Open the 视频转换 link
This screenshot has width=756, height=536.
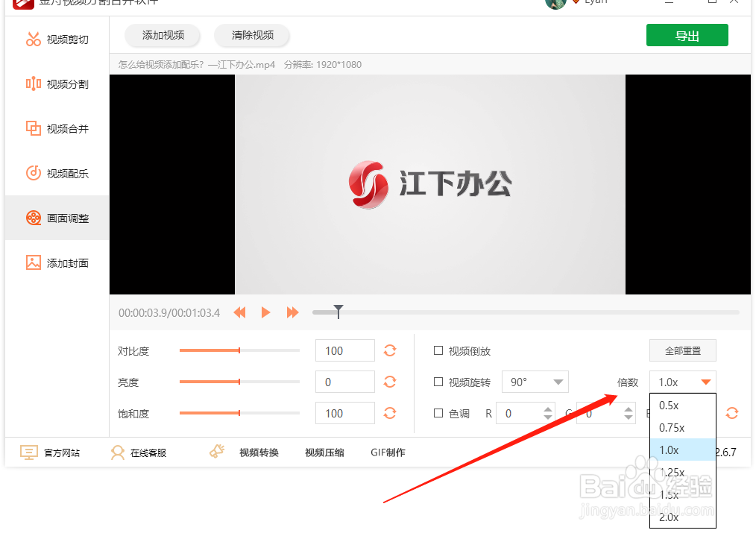pos(259,453)
